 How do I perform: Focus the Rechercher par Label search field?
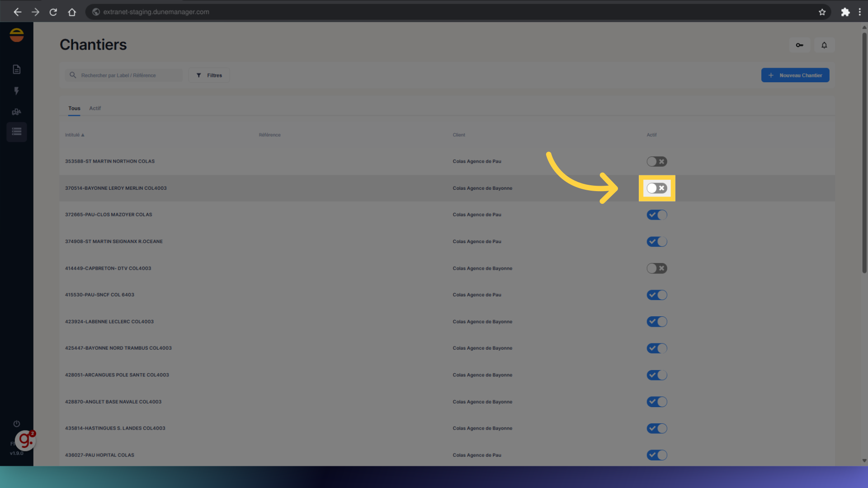click(129, 75)
